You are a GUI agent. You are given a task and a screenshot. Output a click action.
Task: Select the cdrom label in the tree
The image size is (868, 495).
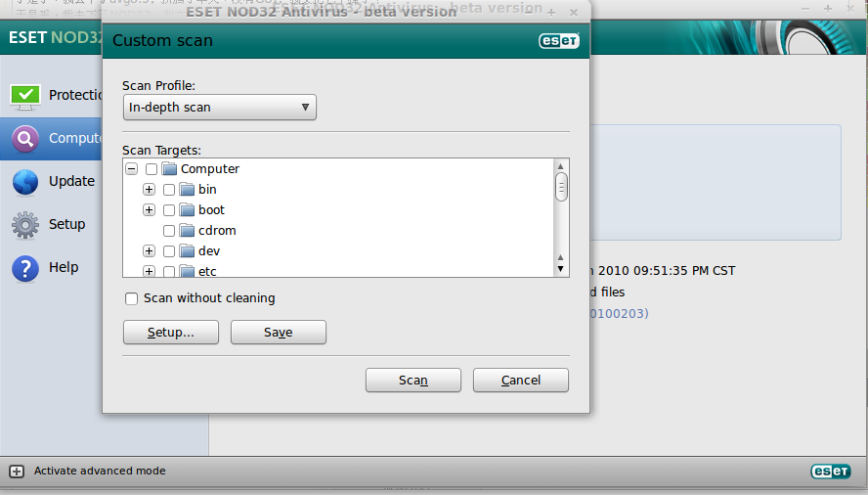217,231
